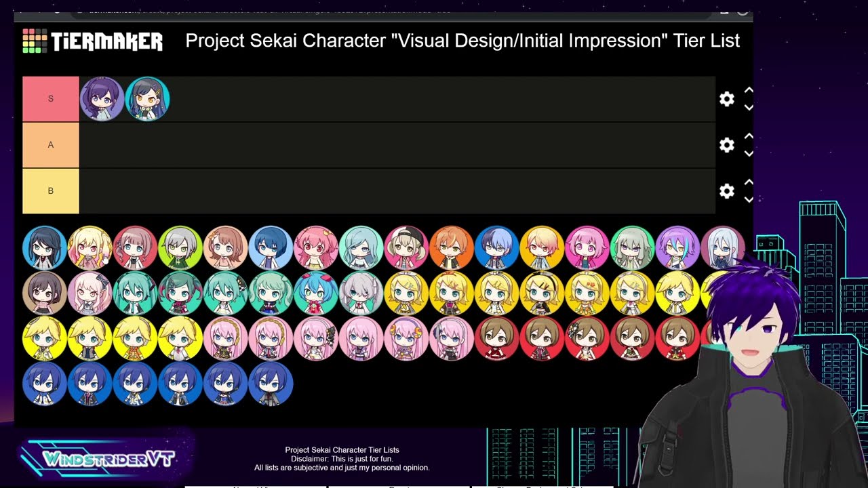Select the purple-haired girl in the S tier
The image size is (868, 488).
102,99
